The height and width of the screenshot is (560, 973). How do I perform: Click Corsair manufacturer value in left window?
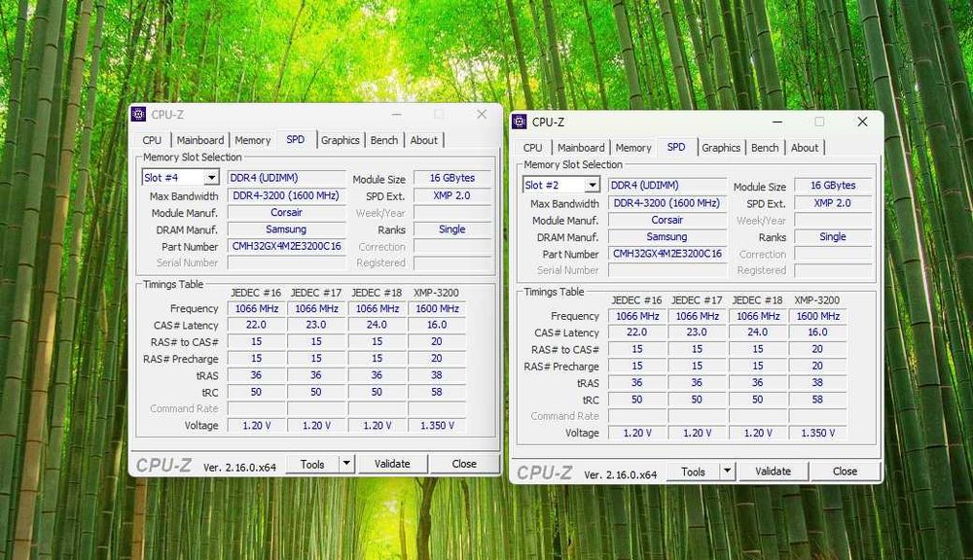(x=287, y=212)
